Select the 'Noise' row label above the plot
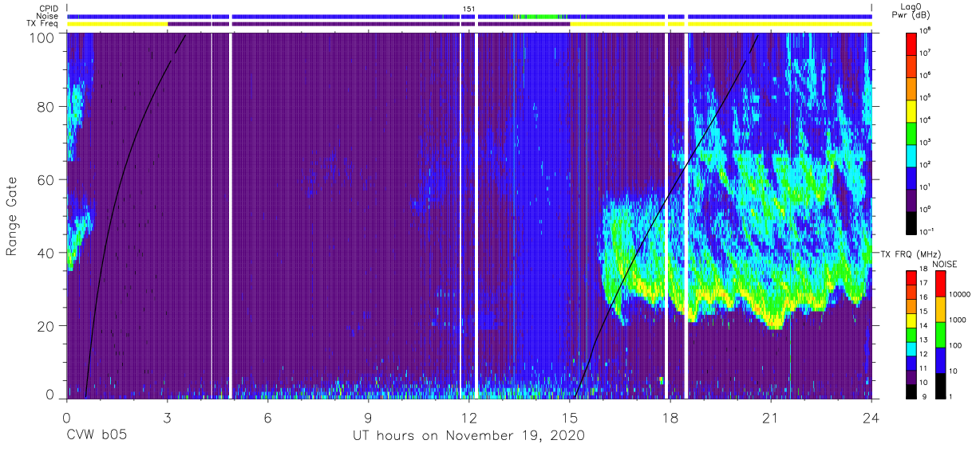 pos(48,16)
